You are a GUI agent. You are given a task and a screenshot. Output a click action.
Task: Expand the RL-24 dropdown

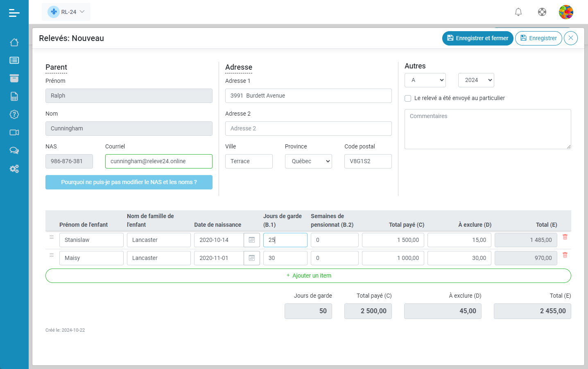pyautogui.click(x=66, y=12)
